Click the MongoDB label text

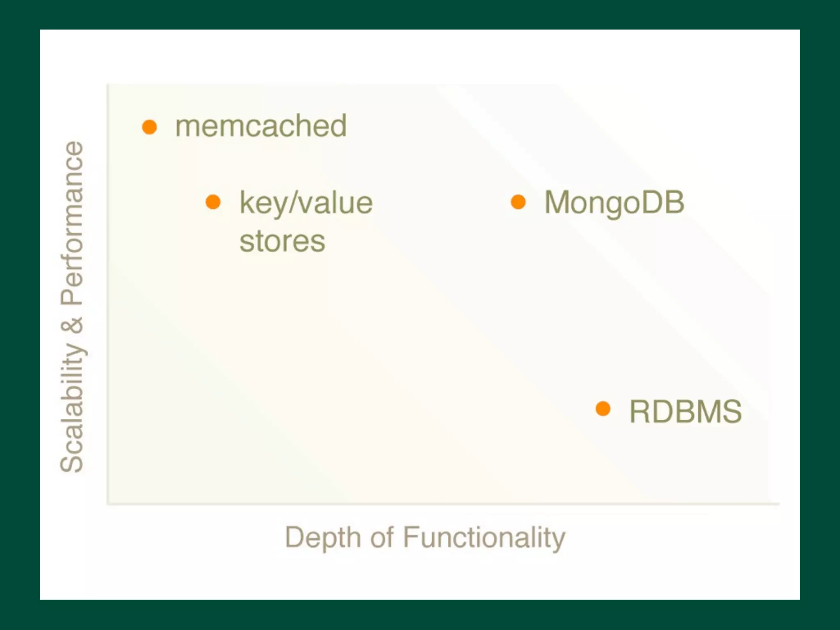(614, 203)
